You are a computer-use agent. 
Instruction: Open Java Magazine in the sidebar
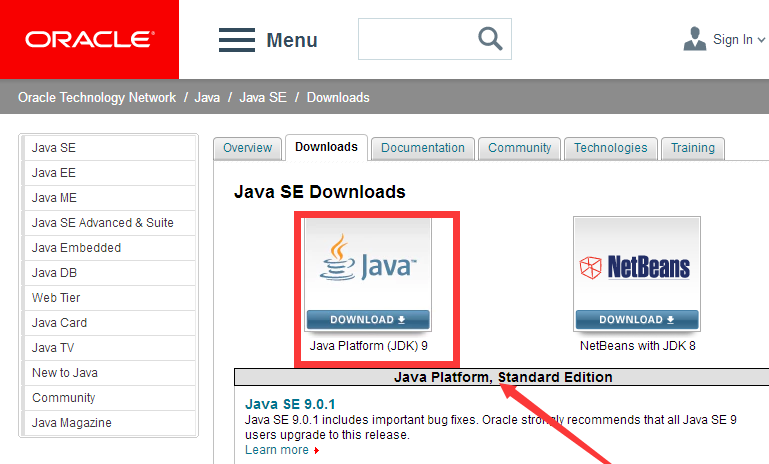[109, 423]
